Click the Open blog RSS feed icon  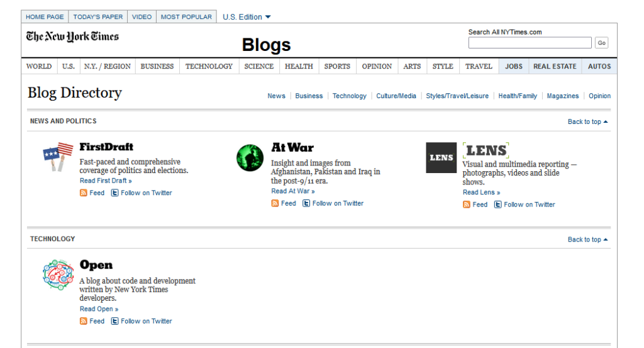pos(84,322)
